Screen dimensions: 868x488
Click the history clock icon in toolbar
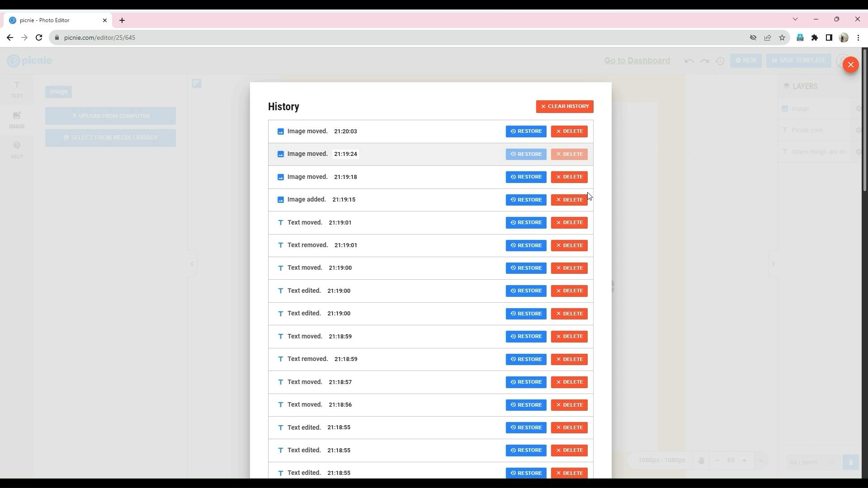click(720, 60)
